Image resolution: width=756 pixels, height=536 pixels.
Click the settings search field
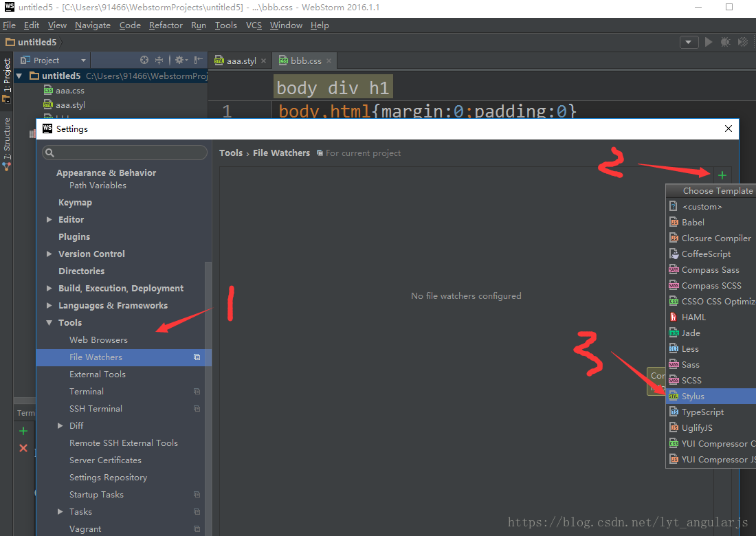pyautogui.click(x=124, y=153)
